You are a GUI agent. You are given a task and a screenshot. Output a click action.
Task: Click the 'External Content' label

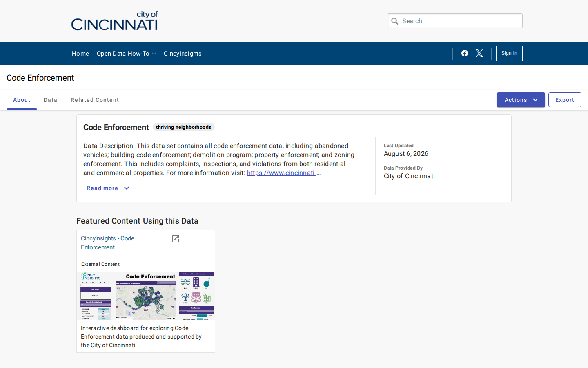[100, 264]
